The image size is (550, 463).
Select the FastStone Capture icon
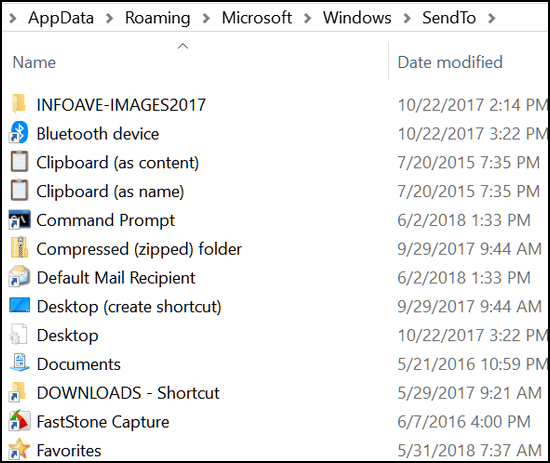tap(19, 420)
